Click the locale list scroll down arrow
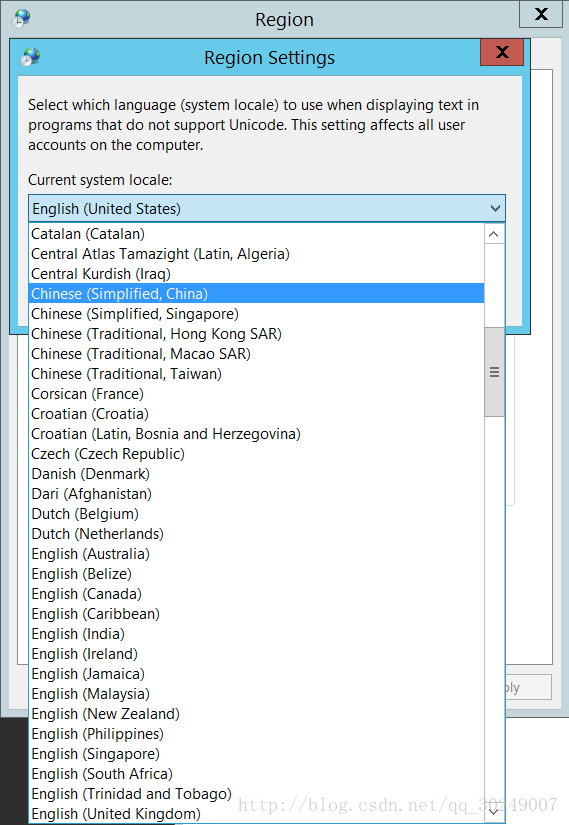The height and width of the screenshot is (825, 569). [x=494, y=812]
